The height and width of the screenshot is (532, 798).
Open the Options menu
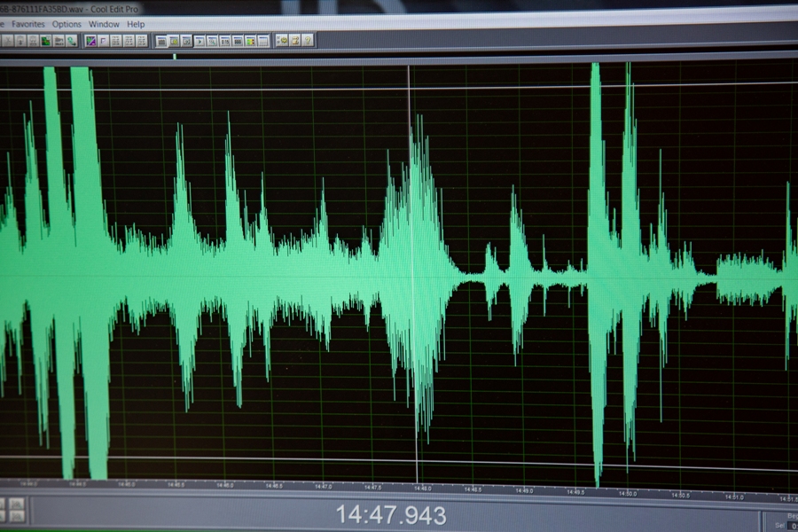[66, 24]
